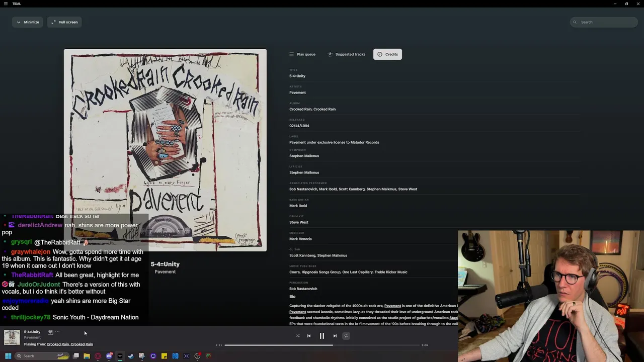644x362 pixels.
Task: Click the Bio heading
Action: click(292, 297)
